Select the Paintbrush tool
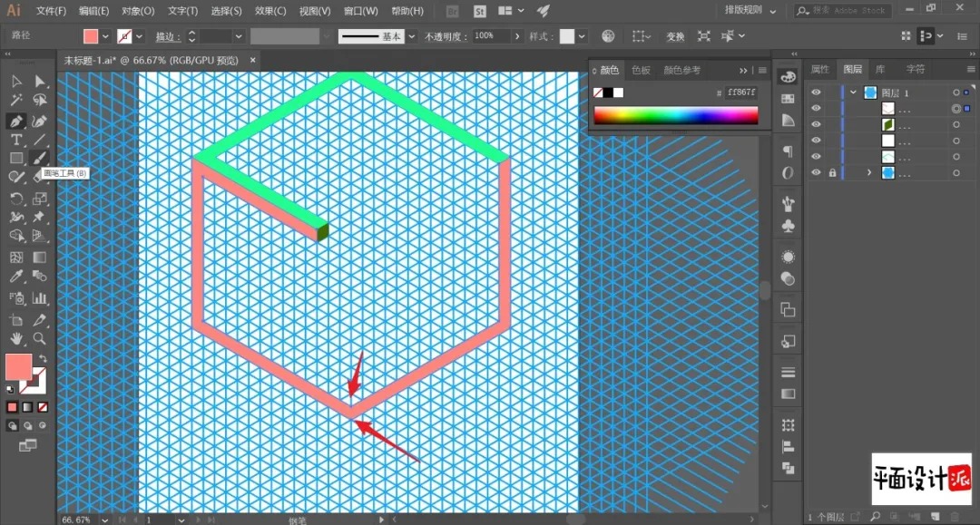 (40, 159)
